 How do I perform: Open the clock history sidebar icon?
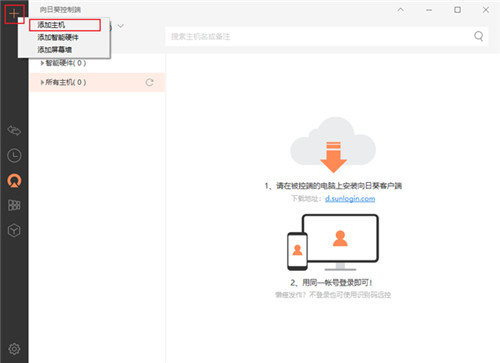pos(14,155)
